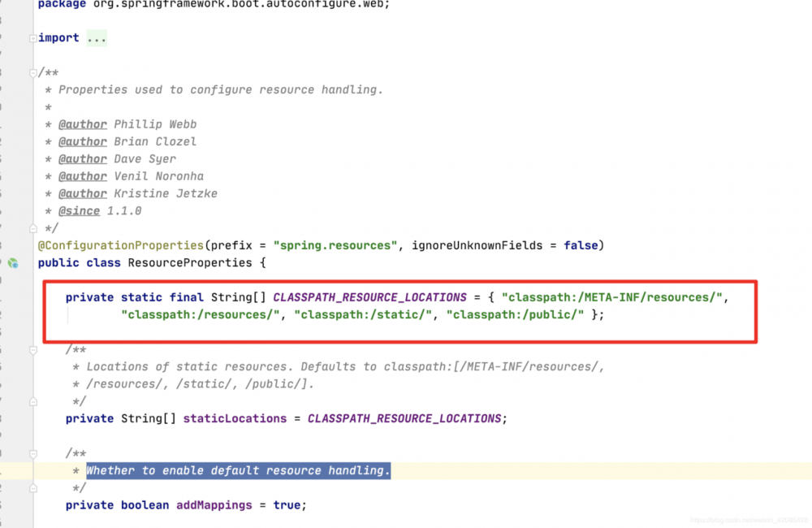812x528 pixels.
Task: Expand the collapsed import section shown as '...'
Action: click(97, 37)
